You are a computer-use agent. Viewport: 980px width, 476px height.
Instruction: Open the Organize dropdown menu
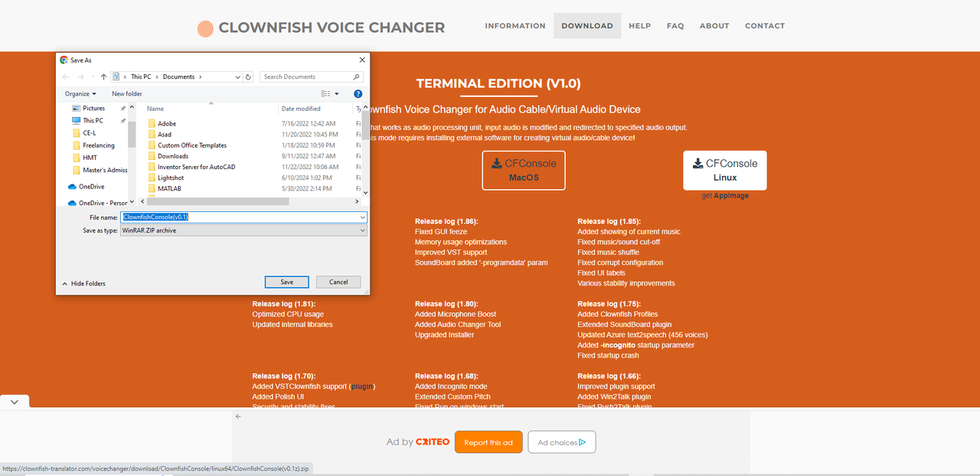(x=80, y=94)
